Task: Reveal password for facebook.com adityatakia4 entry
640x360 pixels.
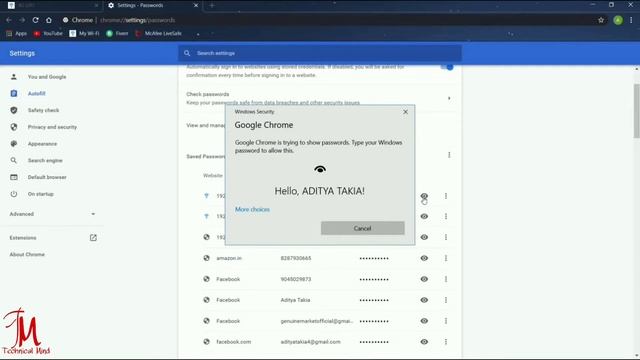Action: click(424, 342)
